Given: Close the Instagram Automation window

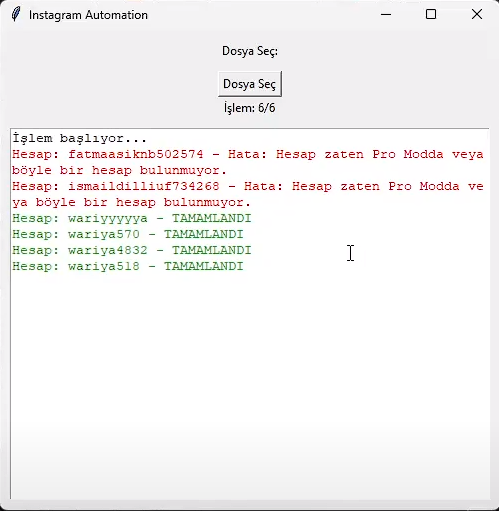Looking at the screenshot, I should (x=477, y=14).
